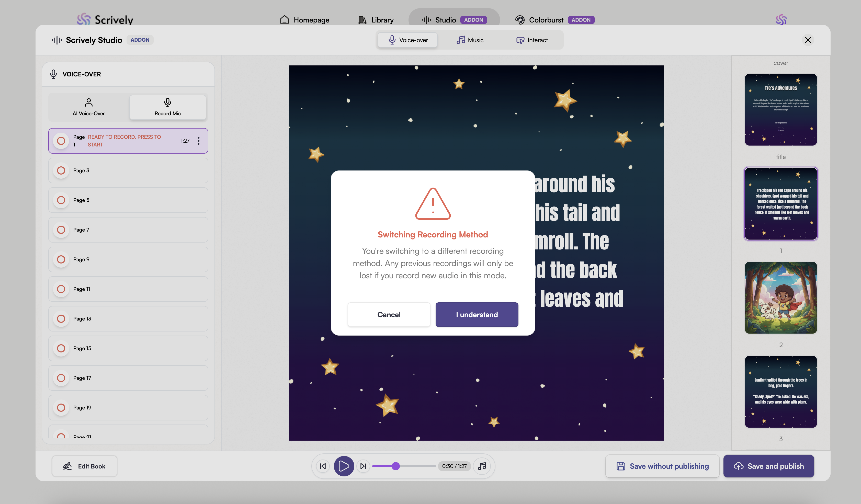Start recording on Page 3
The width and height of the screenshot is (861, 504).
(x=61, y=170)
